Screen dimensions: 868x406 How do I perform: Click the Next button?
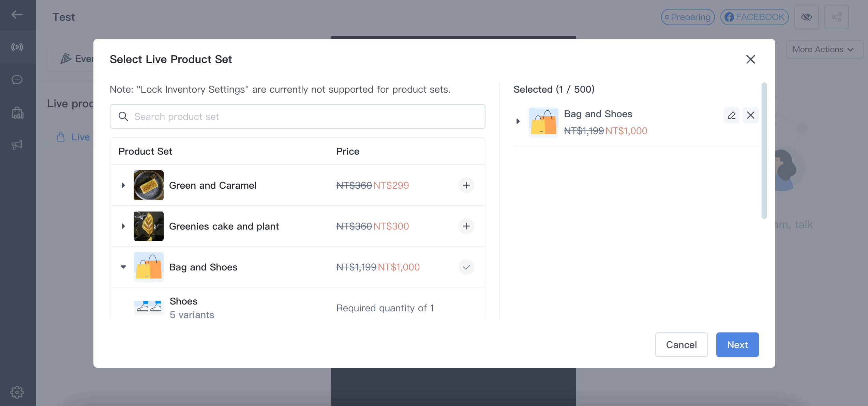[737, 345]
